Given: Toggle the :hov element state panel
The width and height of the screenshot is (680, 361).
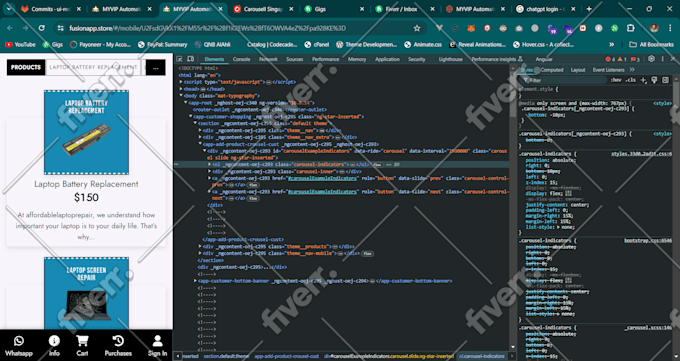Looking at the screenshot, I should point(616,80).
